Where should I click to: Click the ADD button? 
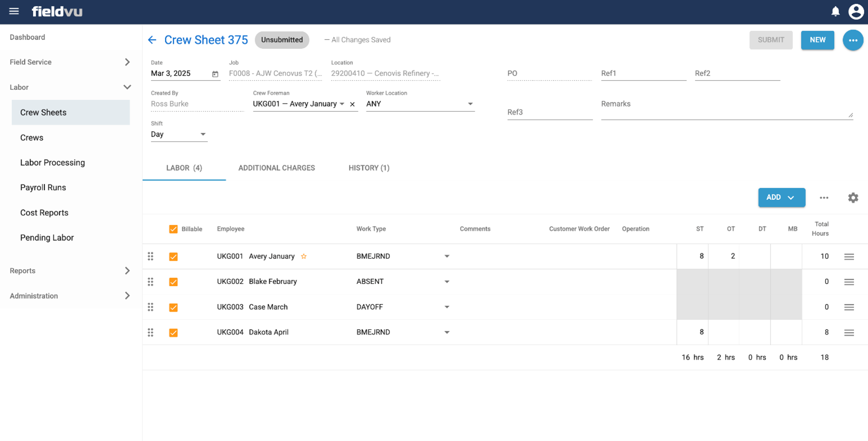(782, 197)
